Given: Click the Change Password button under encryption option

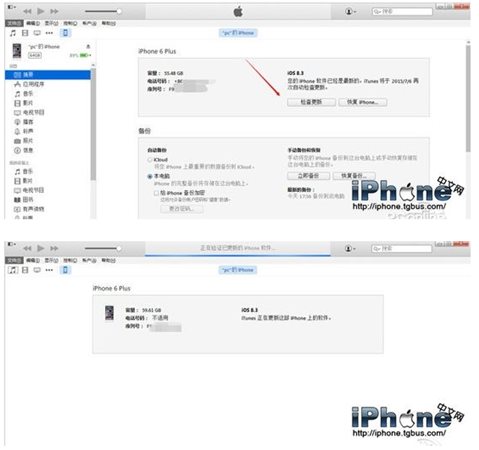Looking at the screenshot, I should click(182, 209).
